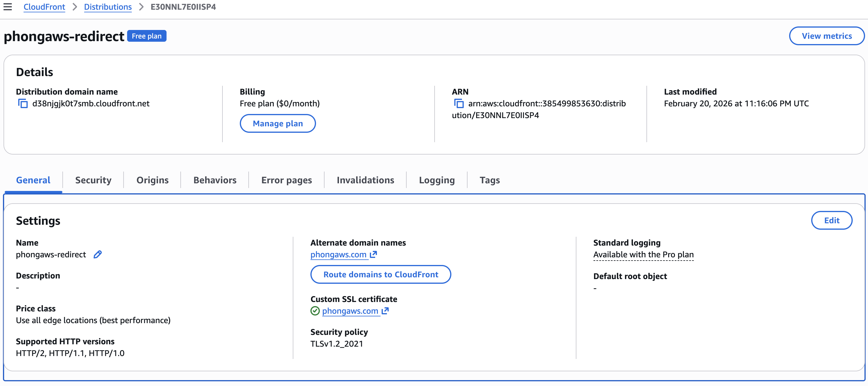
Task: Click the green certificate status checkmark
Action: [315, 311]
